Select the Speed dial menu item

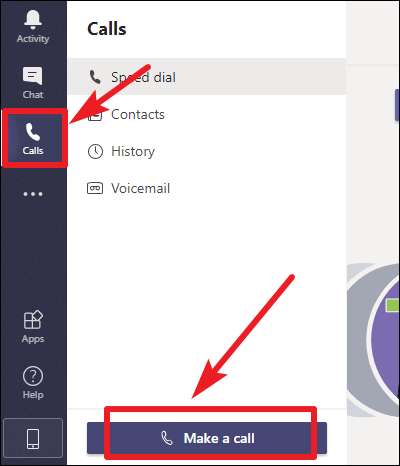click(207, 77)
